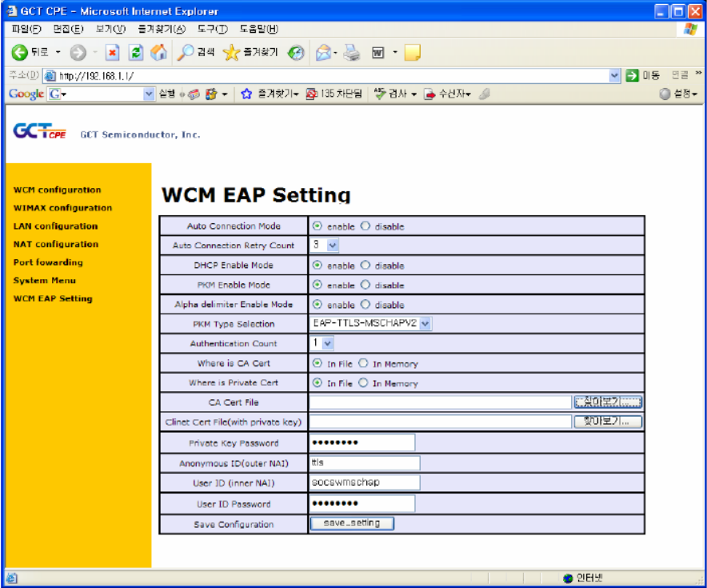
Task: Select disable for Auto Connection Mode
Action: [x=365, y=226]
